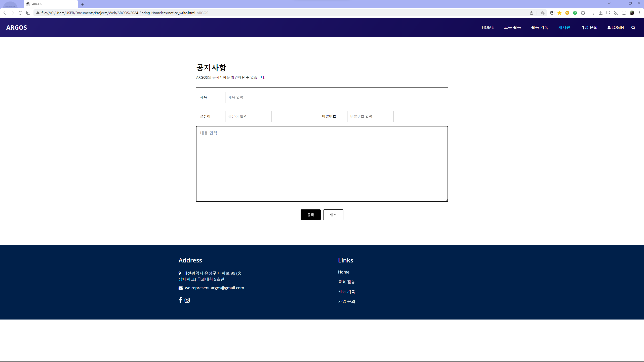
Task: Click the 제목 입력 text field
Action: click(312, 97)
